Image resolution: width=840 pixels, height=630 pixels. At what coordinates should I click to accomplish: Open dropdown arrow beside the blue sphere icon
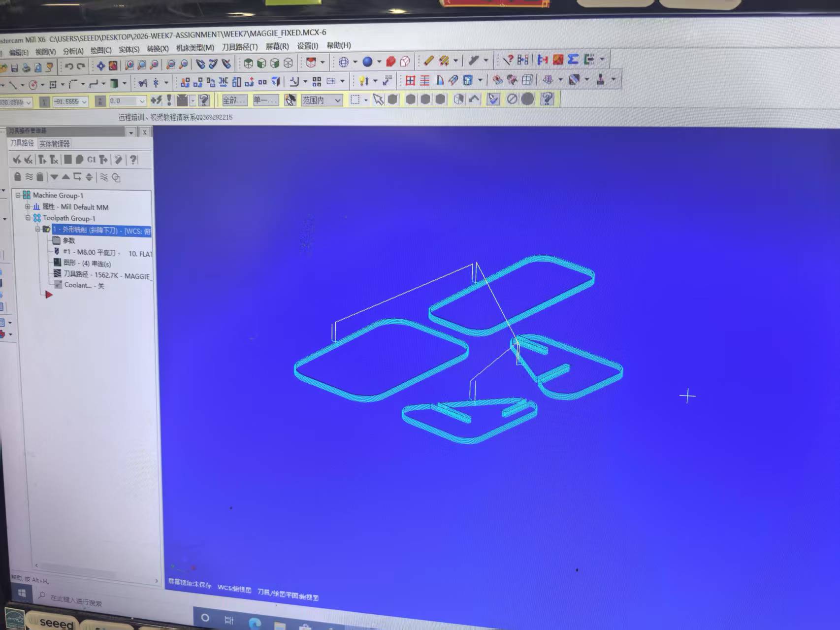pyautogui.click(x=379, y=62)
